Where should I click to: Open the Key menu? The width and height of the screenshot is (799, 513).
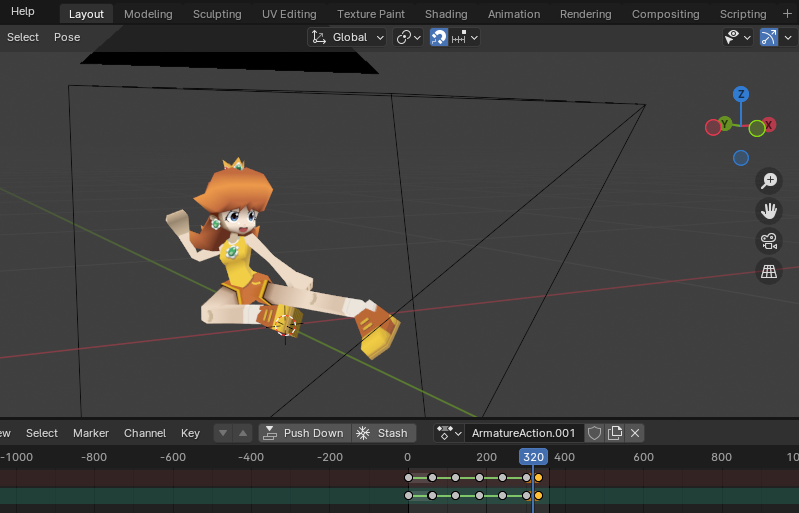(x=190, y=433)
